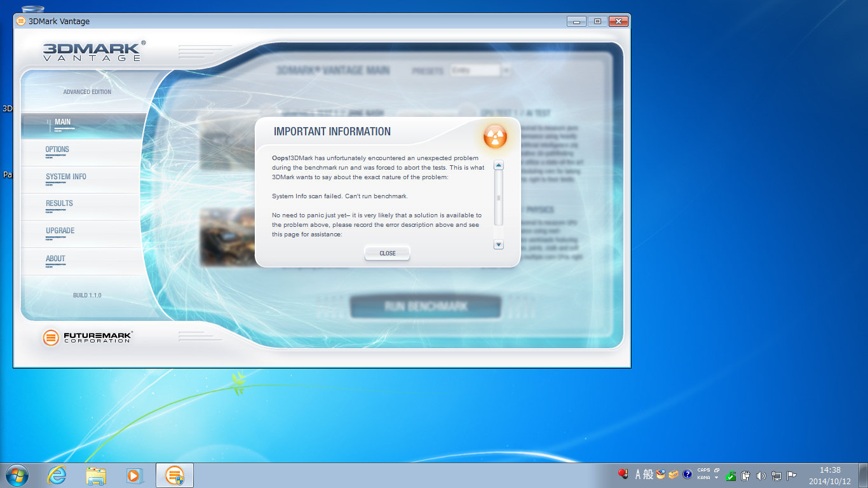Toggle the CAPS indicator in language bar
868x488 pixels.
click(703, 470)
